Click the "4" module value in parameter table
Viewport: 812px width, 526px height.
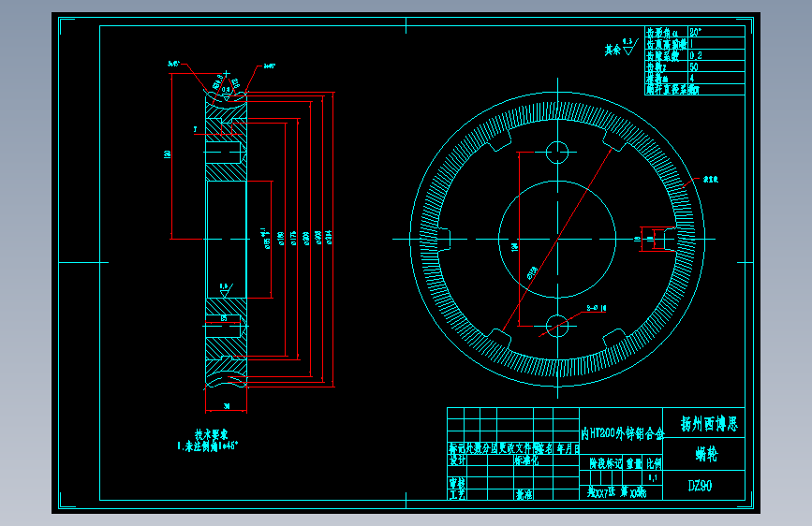(x=692, y=79)
